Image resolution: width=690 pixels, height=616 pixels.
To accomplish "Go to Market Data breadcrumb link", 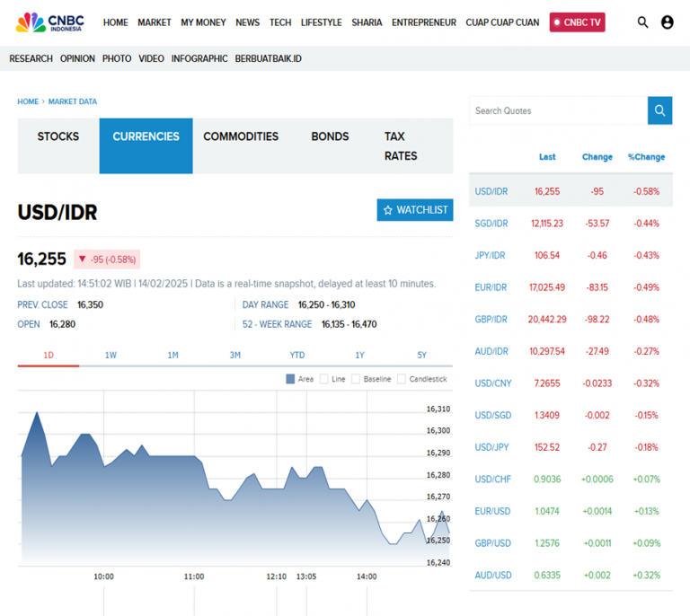I will coord(73,101).
